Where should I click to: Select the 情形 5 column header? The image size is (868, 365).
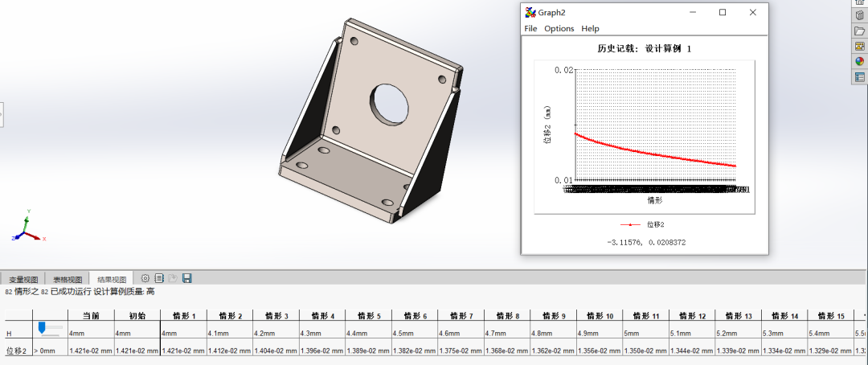coord(368,316)
